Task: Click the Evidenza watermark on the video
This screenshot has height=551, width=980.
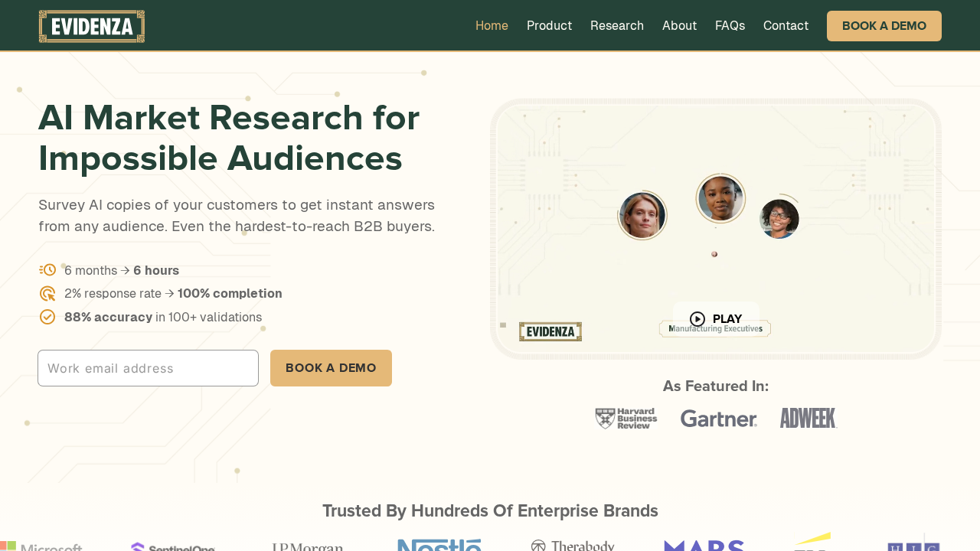Action: click(x=550, y=331)
